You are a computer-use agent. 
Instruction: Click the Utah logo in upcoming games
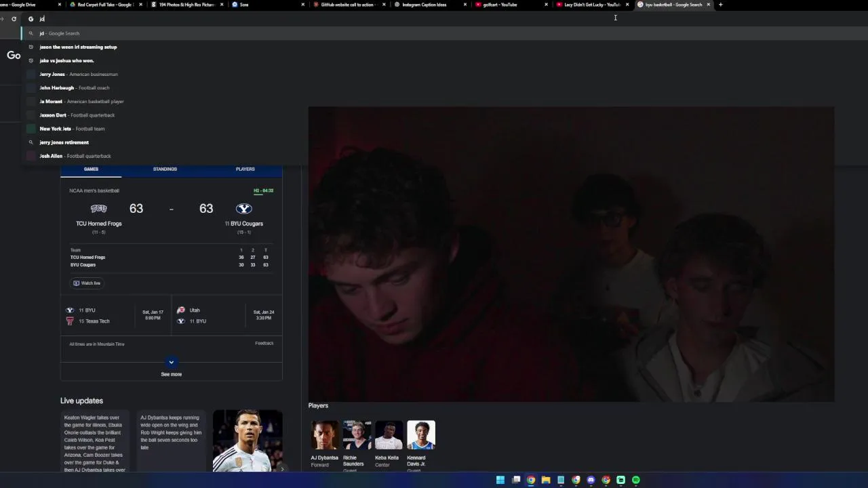180,310
